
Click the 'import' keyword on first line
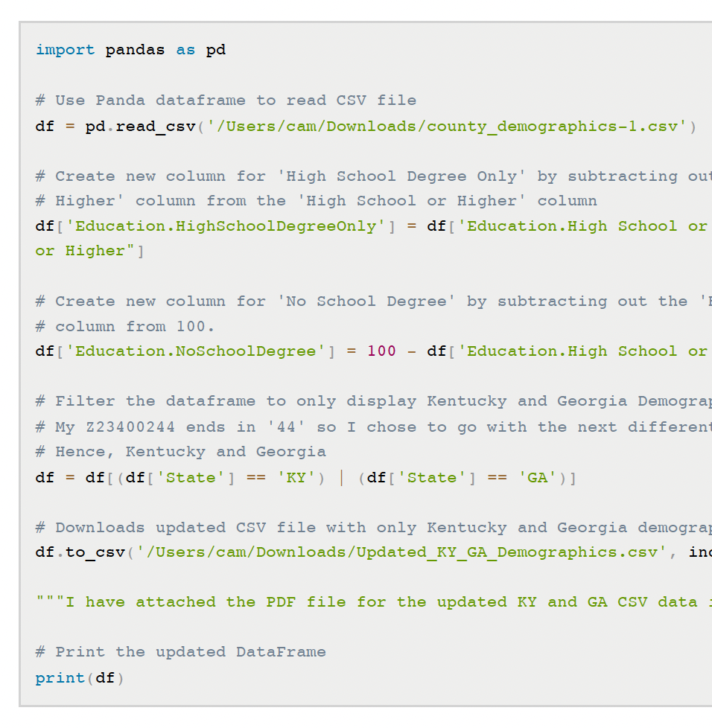(x=65, y=50)
